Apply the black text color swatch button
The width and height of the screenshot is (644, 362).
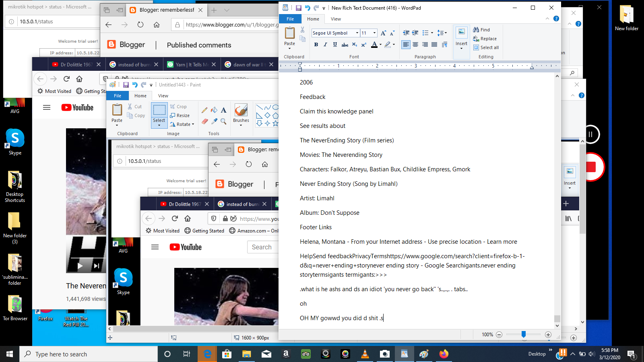click(x=374, y=45)
